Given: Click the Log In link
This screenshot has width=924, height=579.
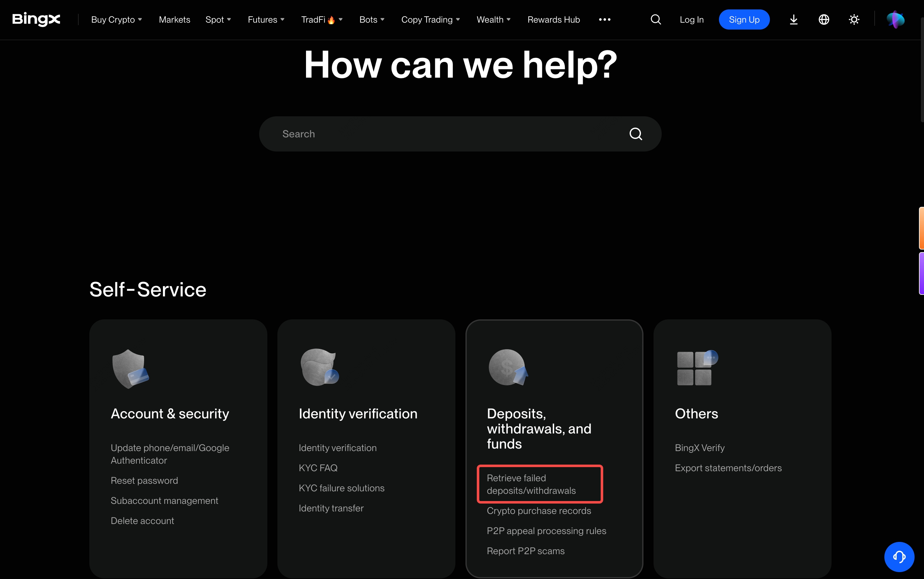Looking at the screenshot, I should (x=692, y=19).
